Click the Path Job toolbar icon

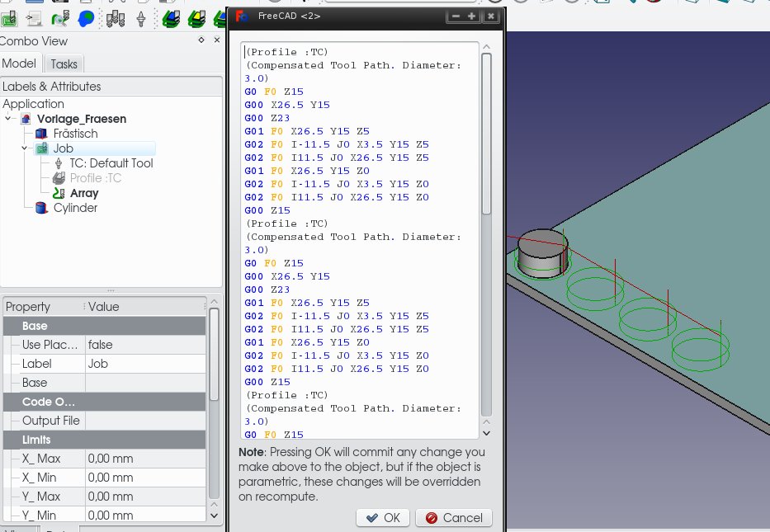pyautogui.click(x=10, y=16)
